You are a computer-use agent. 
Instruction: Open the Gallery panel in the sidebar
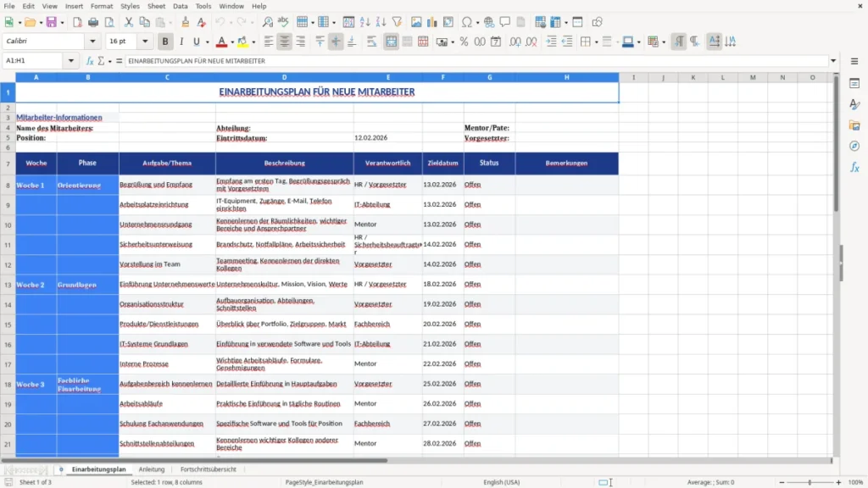(x=854, y=125)
